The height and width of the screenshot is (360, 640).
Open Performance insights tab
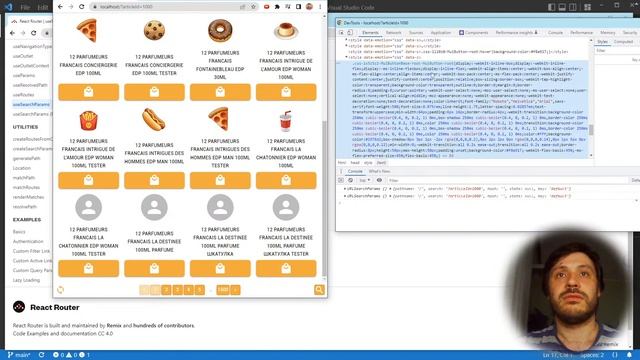pos(516,33)
